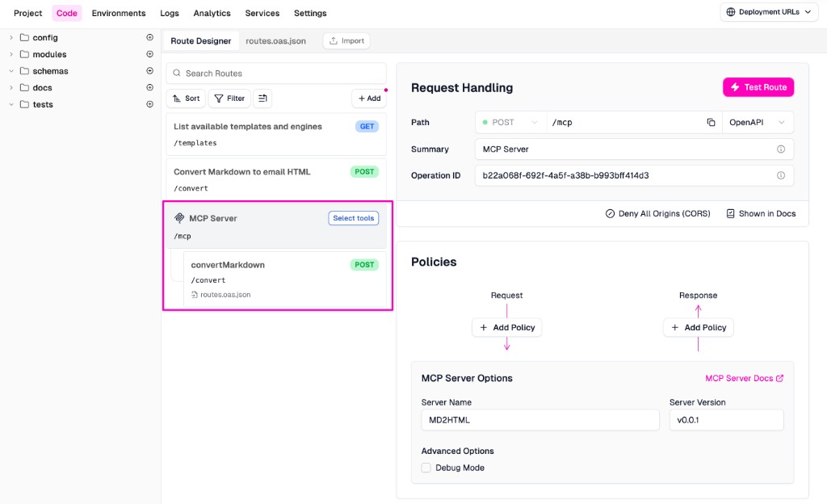Viewport: 827px width, 504px height.
Task: Click the plus icon next to config folder
Action: point(149,38)
